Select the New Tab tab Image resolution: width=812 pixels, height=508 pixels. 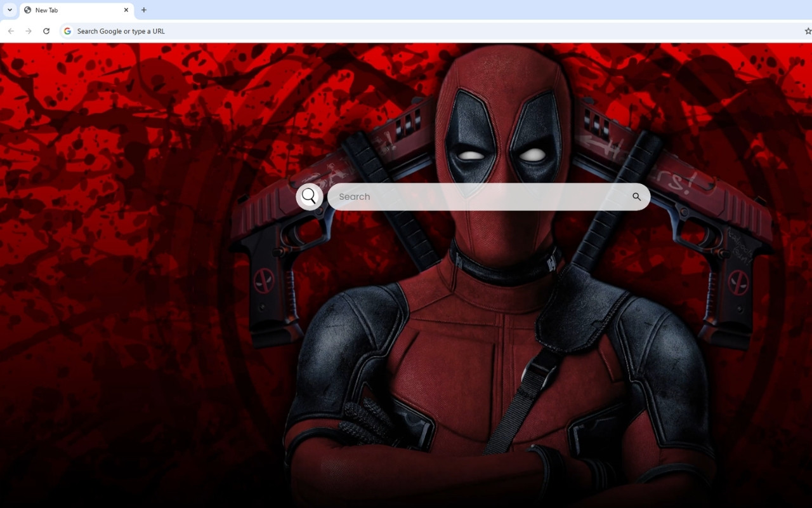(x=77, y=10)
